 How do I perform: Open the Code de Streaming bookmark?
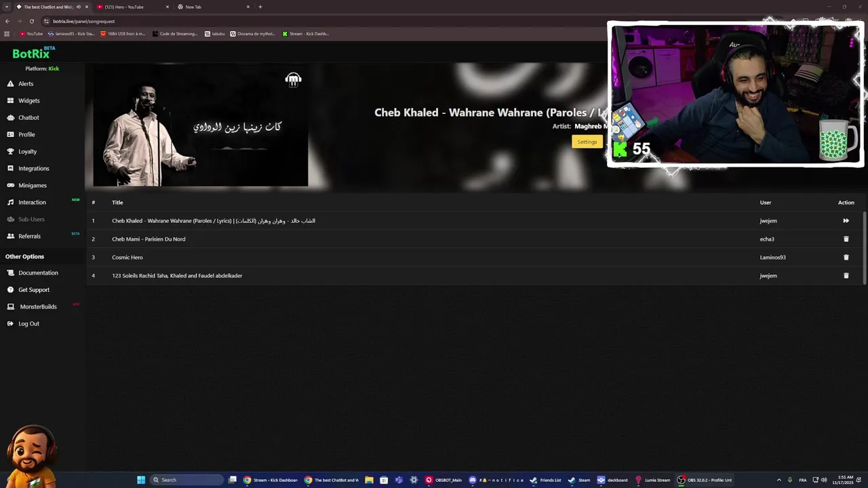pos(175,33)
